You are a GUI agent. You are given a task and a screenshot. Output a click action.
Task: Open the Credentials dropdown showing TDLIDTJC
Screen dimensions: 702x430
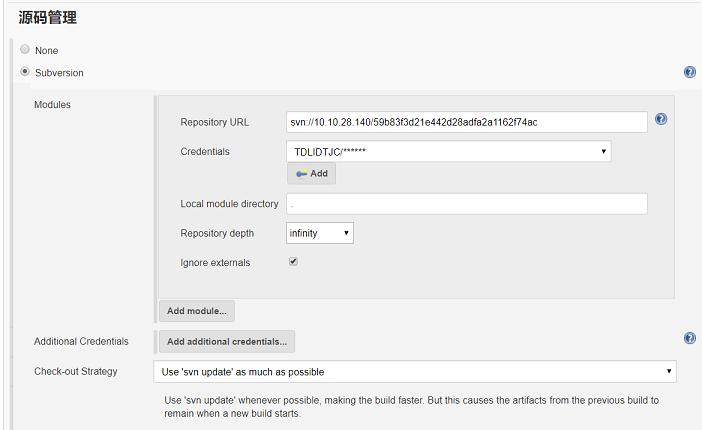(x=448, y=151)
